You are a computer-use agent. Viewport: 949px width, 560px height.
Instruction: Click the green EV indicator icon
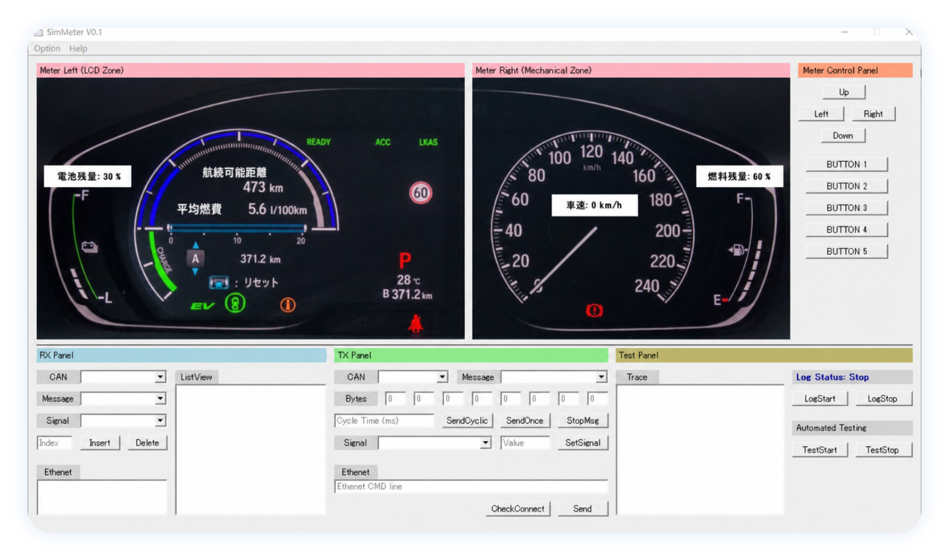[x=202, y=306]
